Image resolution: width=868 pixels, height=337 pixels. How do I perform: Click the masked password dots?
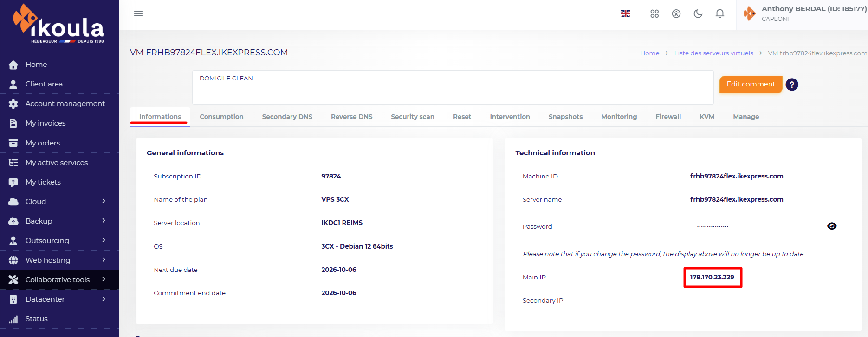coord(713,226)
